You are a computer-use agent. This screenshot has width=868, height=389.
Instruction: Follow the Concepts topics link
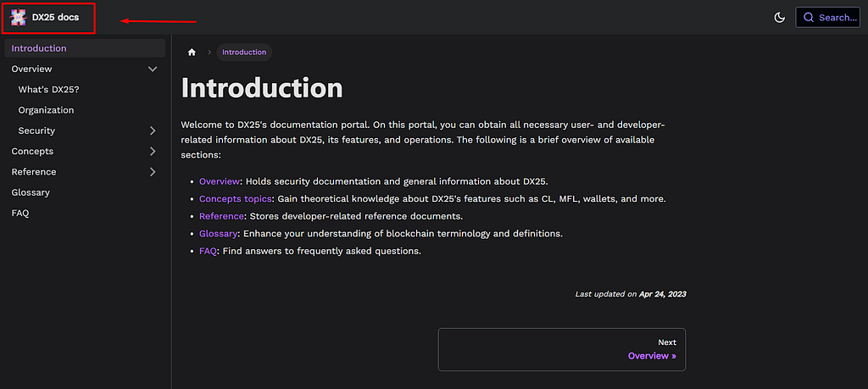(236, 198)
